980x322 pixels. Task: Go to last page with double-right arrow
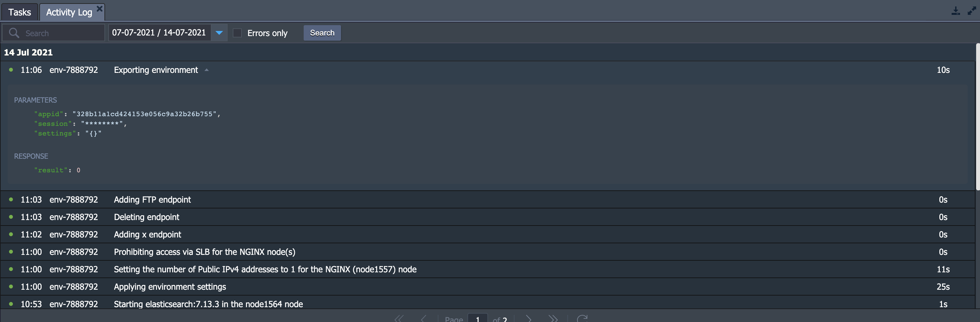[x=553, y=318]
